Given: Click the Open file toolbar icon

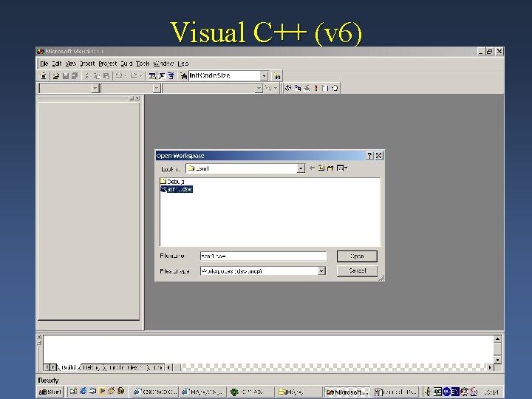Looking at the screenshot, I should (x=56, y=76).
